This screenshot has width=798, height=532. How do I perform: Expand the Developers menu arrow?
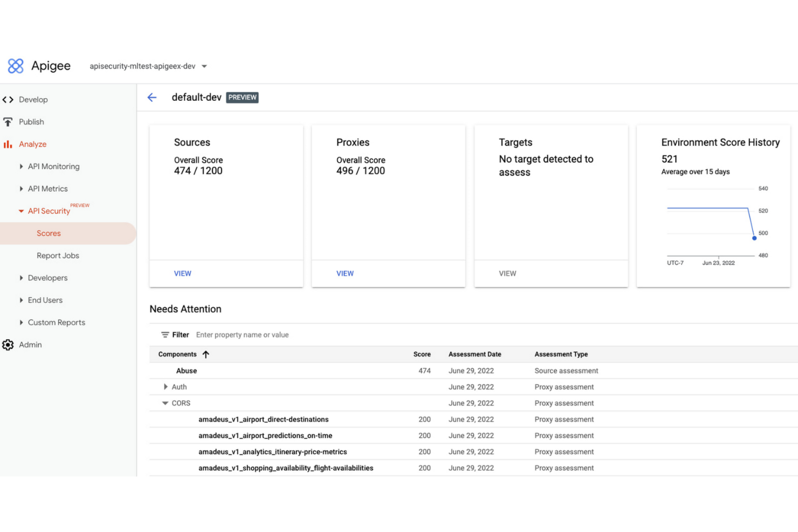pyautogui.click(x=21, y=278)
